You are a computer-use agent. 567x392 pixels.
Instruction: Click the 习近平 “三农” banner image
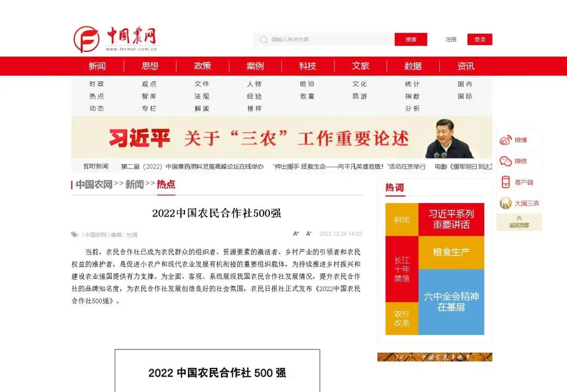point(282,137)
